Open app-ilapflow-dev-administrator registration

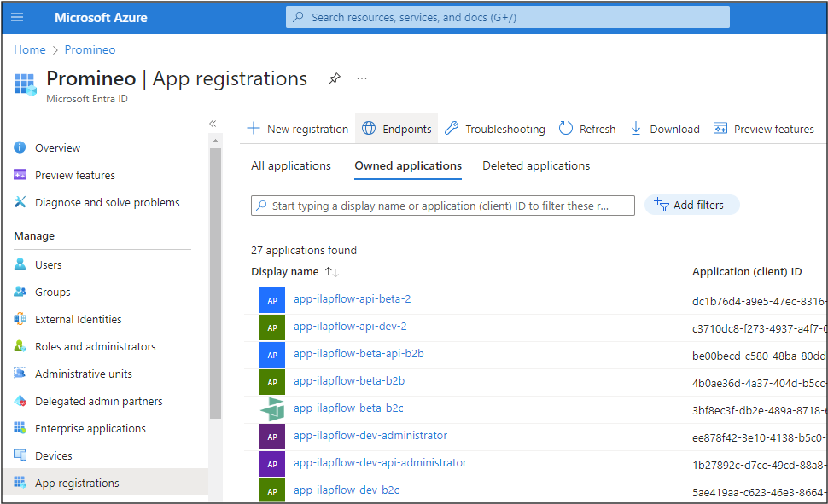click(370, 436)
